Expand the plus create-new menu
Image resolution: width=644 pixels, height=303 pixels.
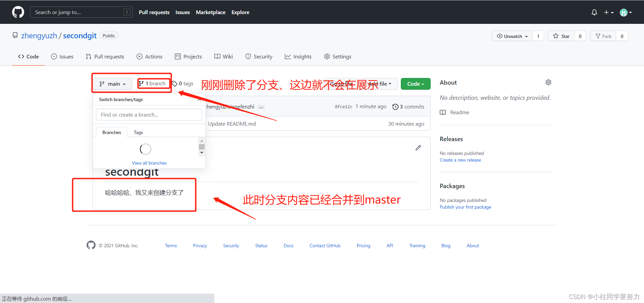(x=609, y=12)
